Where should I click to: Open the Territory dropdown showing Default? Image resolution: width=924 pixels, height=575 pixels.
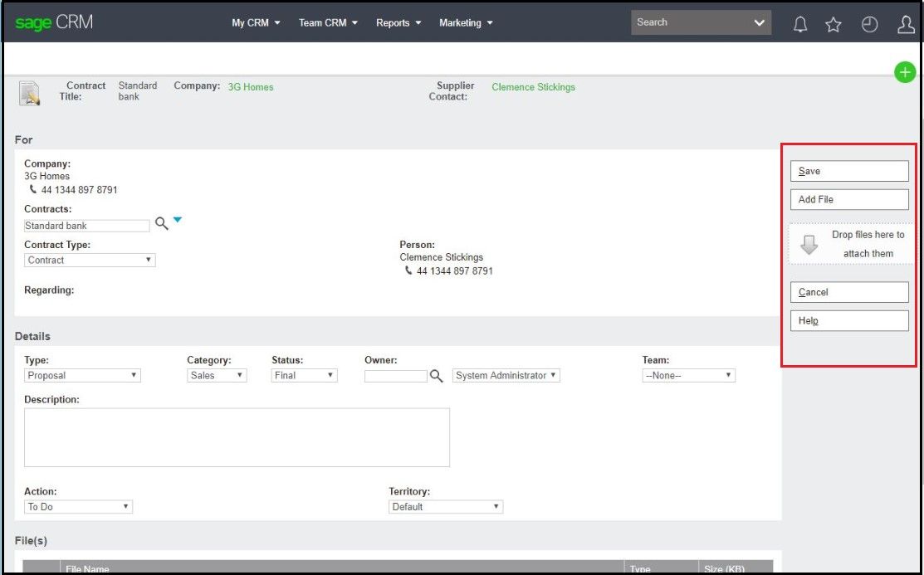coord(446,507)
